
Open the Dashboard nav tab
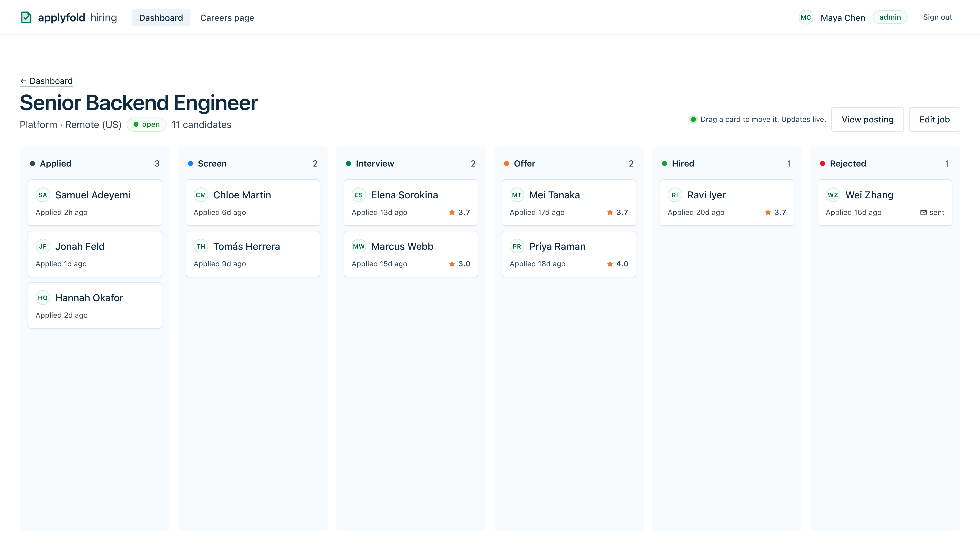pos(161,18)
